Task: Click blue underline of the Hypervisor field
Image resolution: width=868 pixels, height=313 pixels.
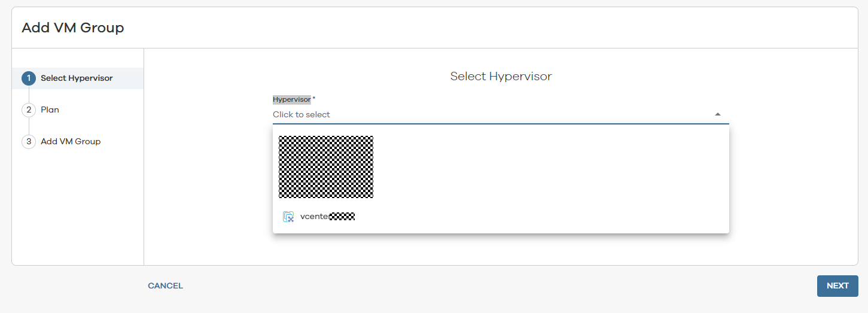Action: [x=501, y=124]
